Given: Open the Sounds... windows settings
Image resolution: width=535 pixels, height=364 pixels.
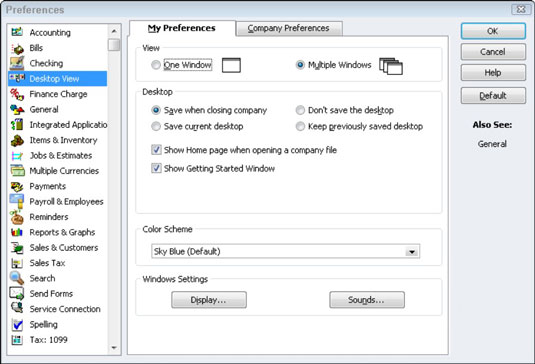Looking at the screenshot, I should coord(367,300).
